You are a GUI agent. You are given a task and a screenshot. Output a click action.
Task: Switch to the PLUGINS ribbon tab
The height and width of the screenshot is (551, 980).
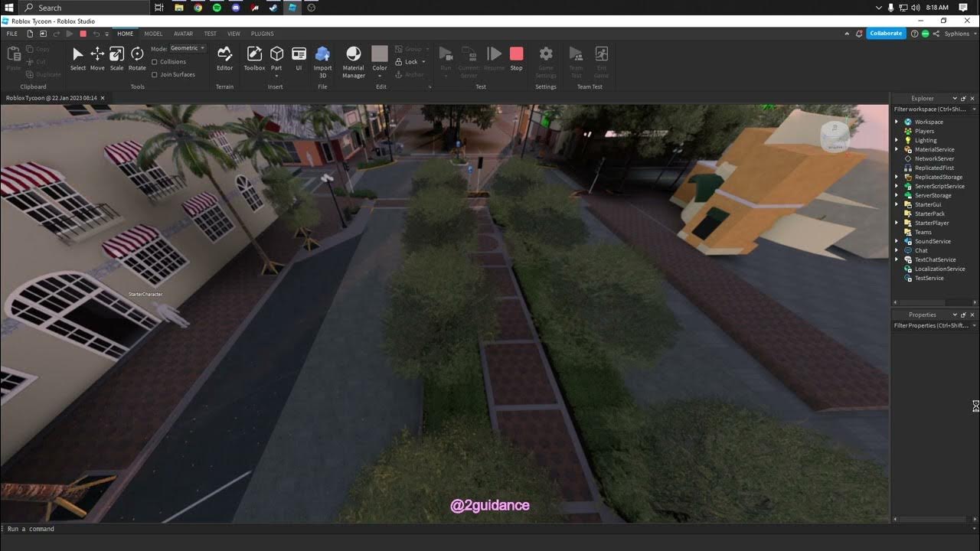263,34
